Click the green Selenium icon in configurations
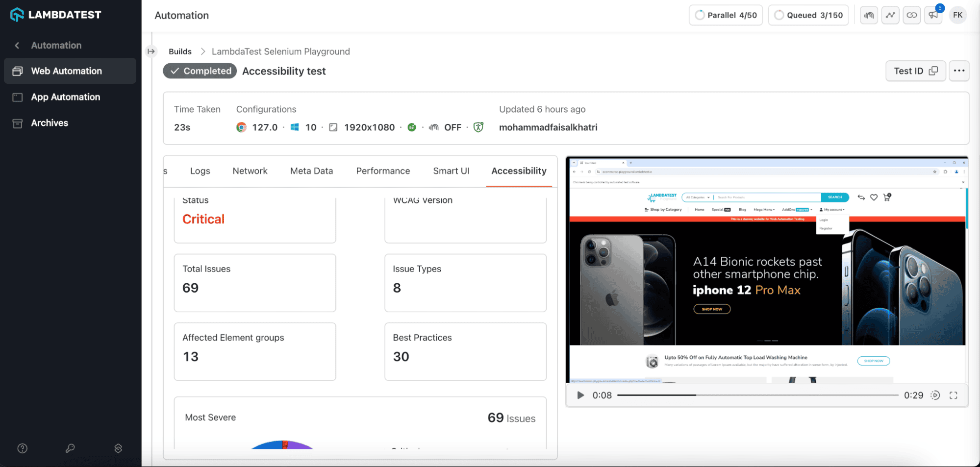Viewport: 980px width, 467px height. click(412, 127)
